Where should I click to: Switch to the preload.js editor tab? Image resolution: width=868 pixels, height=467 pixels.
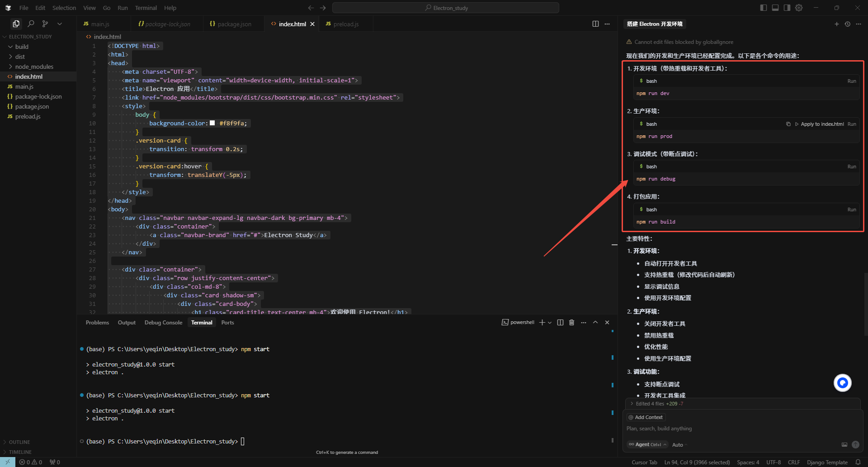click(346, 24)
